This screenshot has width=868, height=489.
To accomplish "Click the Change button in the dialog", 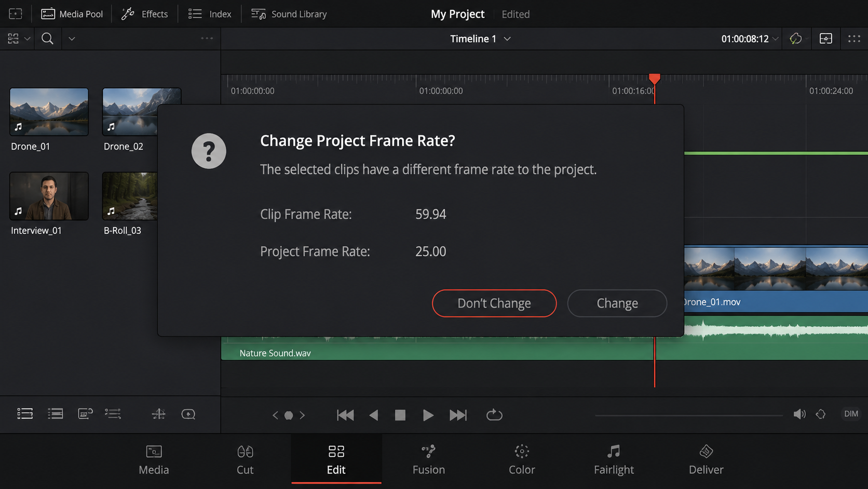I will coord(617,303).
